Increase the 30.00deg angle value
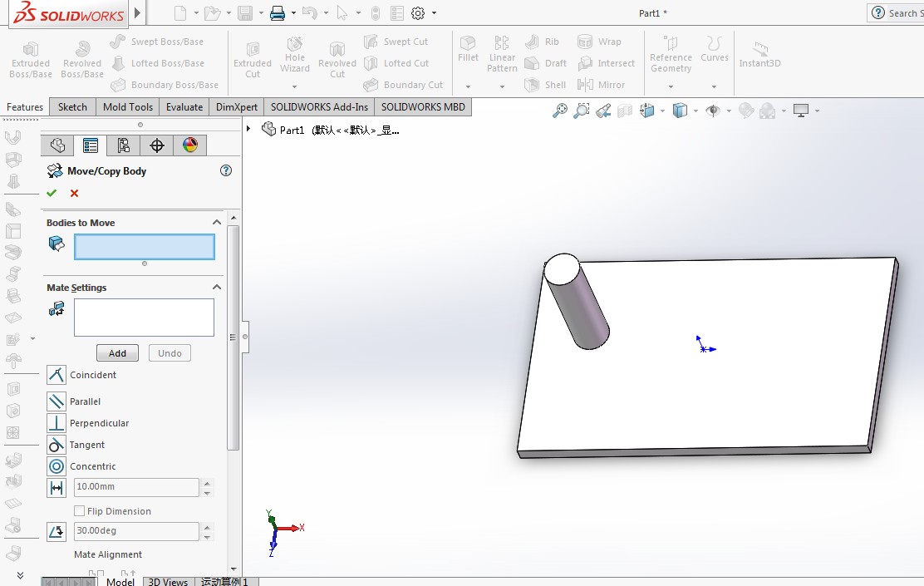The height and width of the screenshot is (586, 924). tap(208, 526)
